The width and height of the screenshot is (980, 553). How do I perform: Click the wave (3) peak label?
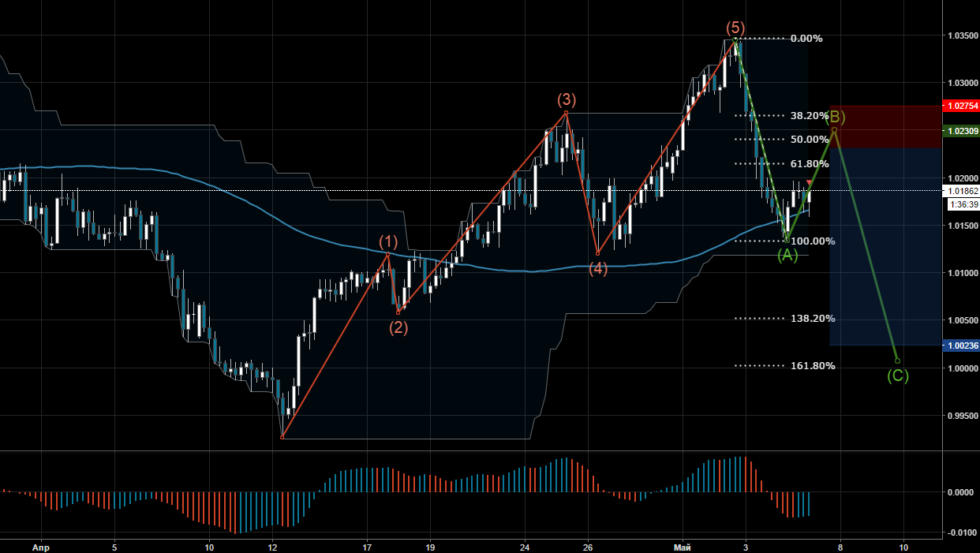point(567,99)
